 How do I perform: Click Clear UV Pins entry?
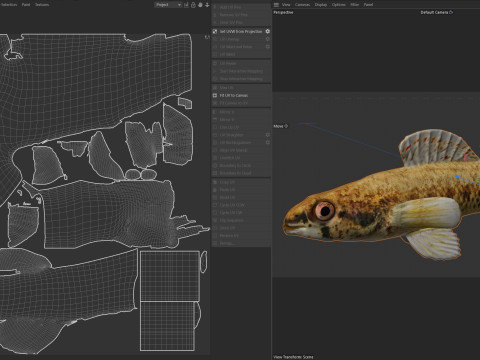[x=231, y=22]
